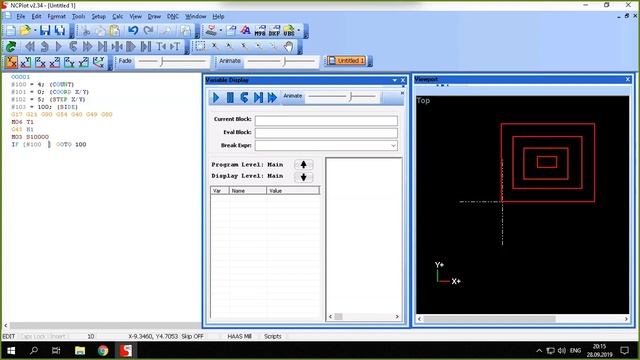Close the Variable Display panel
This screenshot has height=360, width=640.
tap(403, 80)
